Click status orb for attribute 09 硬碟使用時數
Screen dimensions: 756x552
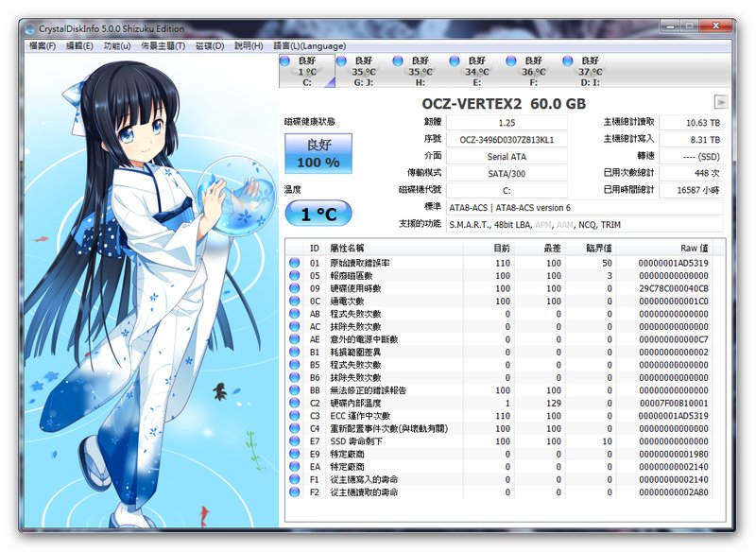pos(294,288)
